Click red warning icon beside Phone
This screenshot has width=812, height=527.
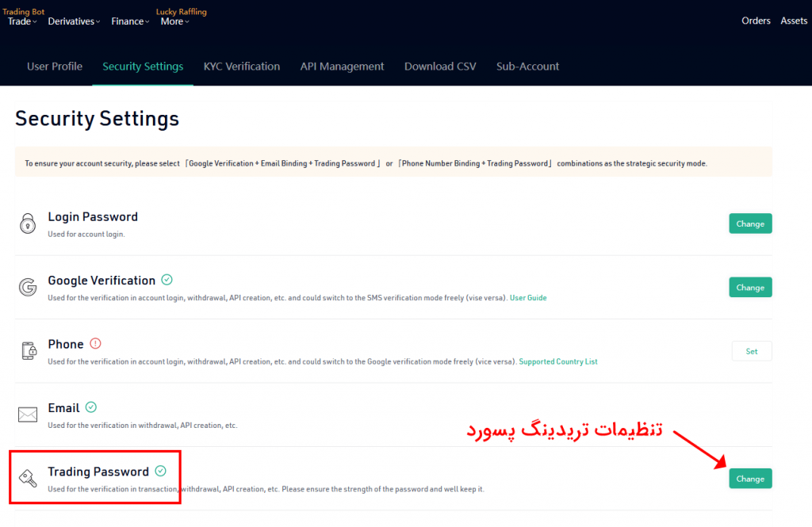(96, 344)
